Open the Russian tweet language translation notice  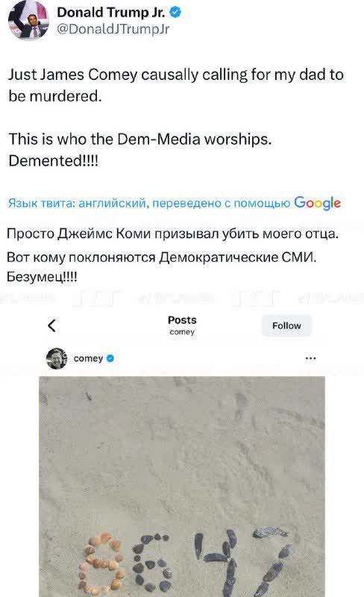tap(175, 203)
